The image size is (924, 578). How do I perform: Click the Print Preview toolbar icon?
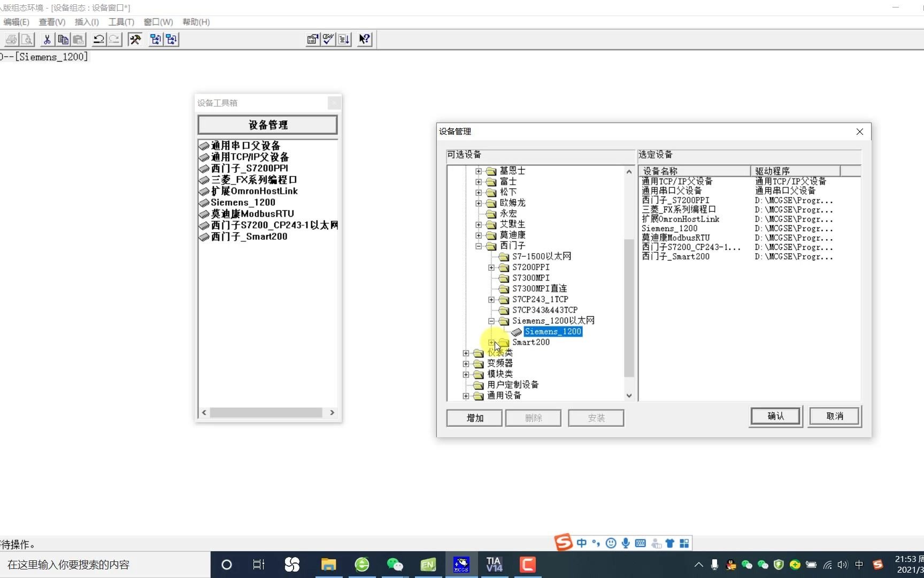pyautogui.click(x=27, y=39)
